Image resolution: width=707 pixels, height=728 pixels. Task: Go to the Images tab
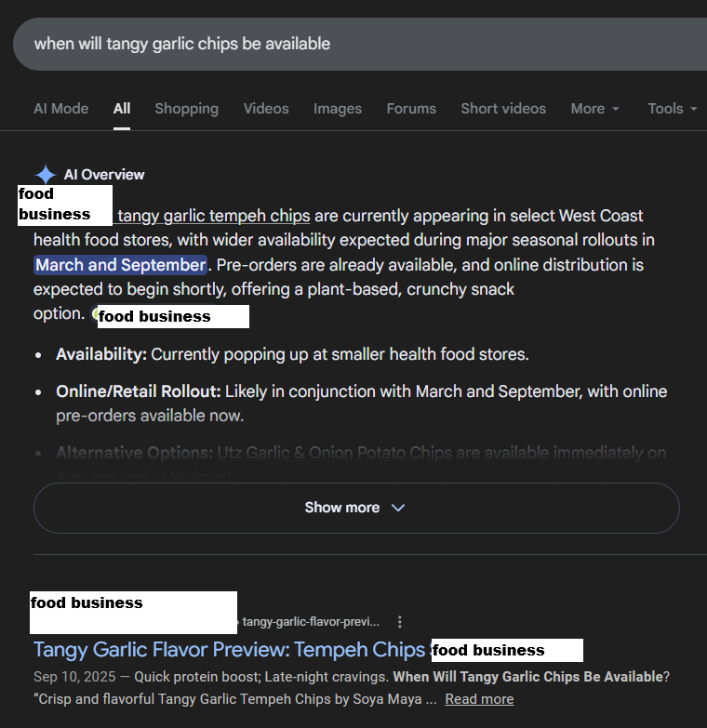(337, 109)
